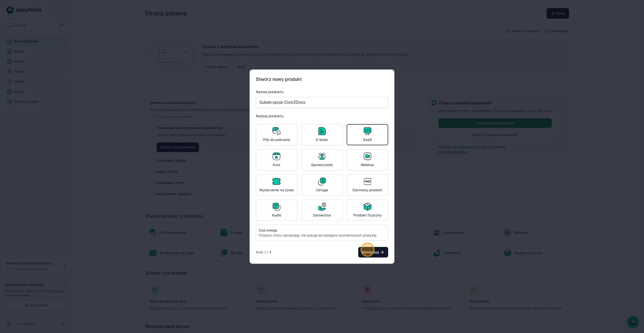Pick Wydarzenie na żywo type in dialog
This screenshot has width=644, height=333.
276,185
